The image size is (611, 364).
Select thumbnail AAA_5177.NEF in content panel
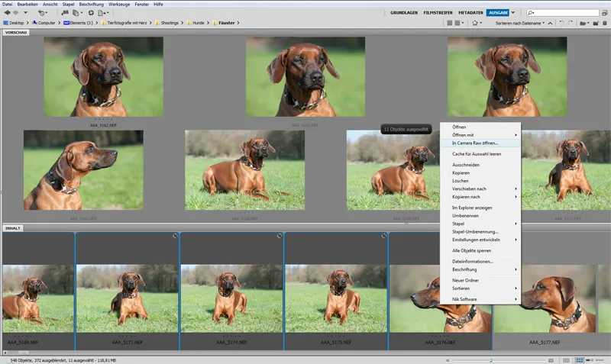point(545,298)
